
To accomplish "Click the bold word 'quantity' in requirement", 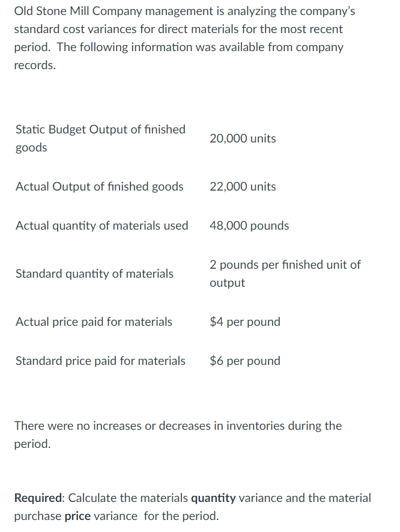I will tap(213, 498).
